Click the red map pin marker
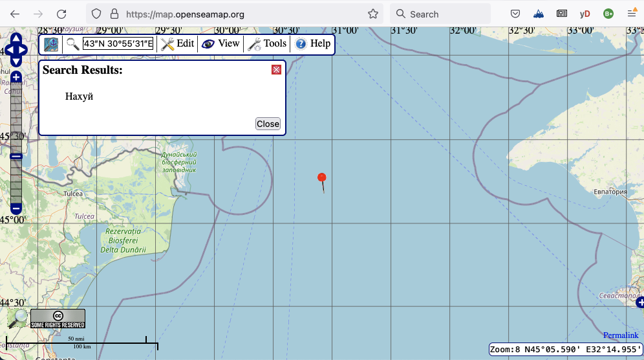Image resolution: width=644 pixels, height=360 pixels. (x=322, y=183)
